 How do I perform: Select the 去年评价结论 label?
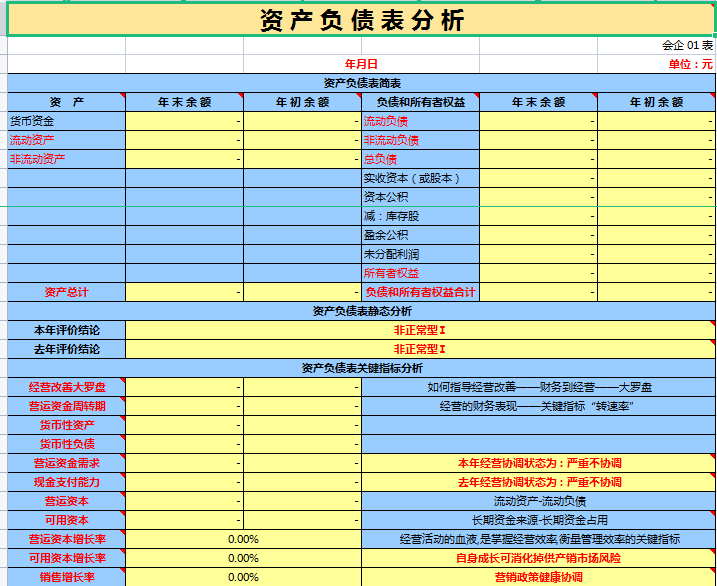click(66, 349)
